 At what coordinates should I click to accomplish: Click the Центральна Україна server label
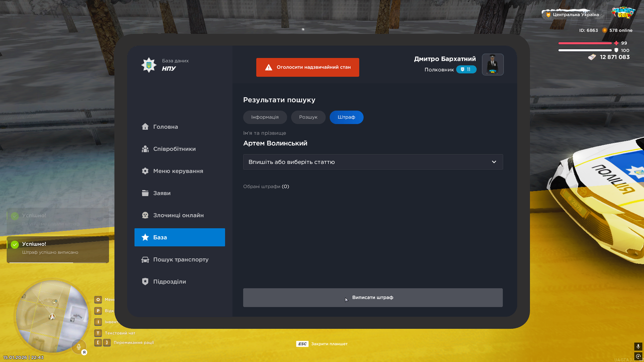coord(576,15)
